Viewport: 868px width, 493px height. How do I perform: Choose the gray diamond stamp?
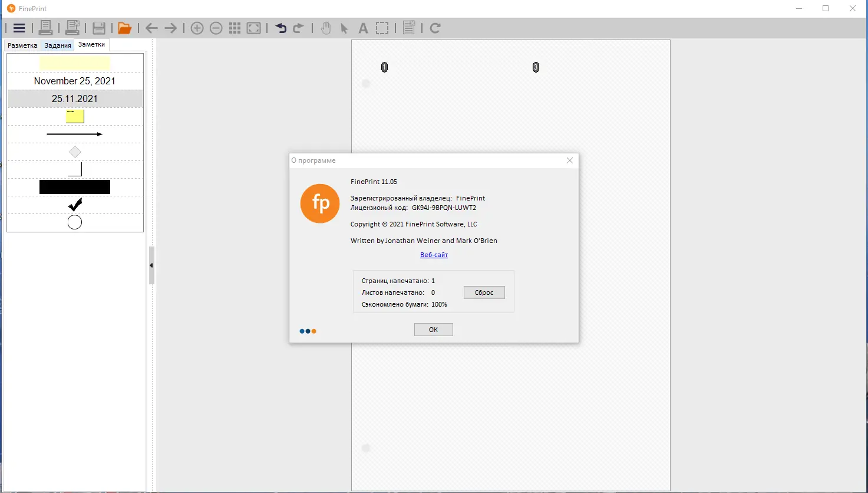point(75,152)
